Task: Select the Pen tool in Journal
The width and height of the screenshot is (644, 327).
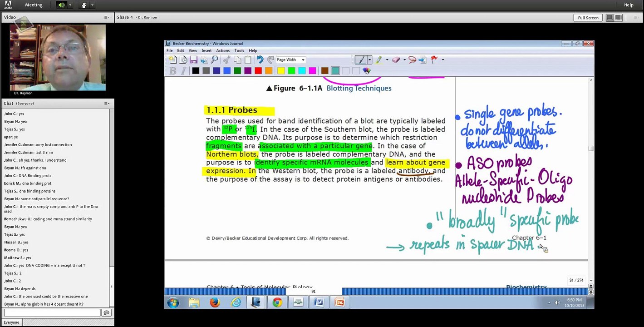Action: (x=360, y=60)
